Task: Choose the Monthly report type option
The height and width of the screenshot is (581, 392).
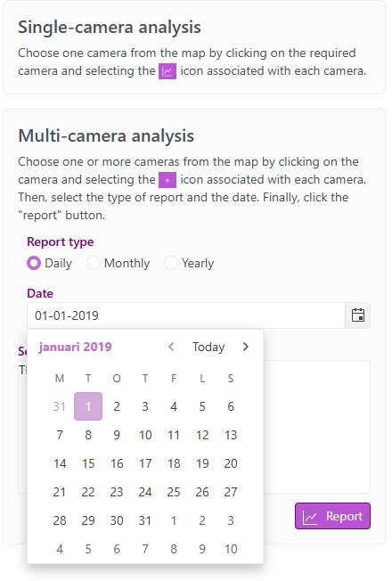Action: pyautogui.click(x=94, y=263)
